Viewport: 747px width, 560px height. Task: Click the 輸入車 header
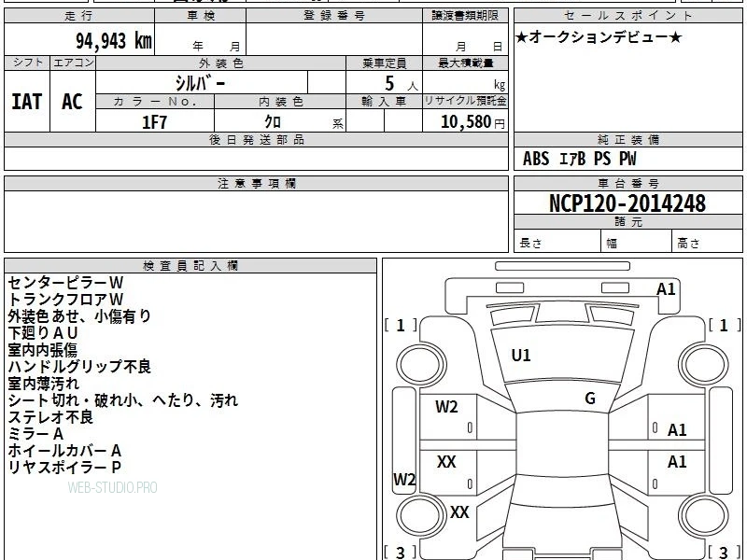click(384, 102)
